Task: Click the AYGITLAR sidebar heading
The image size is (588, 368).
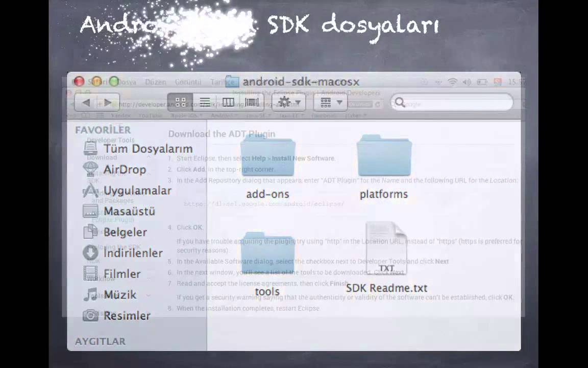Action: [100, 341]
